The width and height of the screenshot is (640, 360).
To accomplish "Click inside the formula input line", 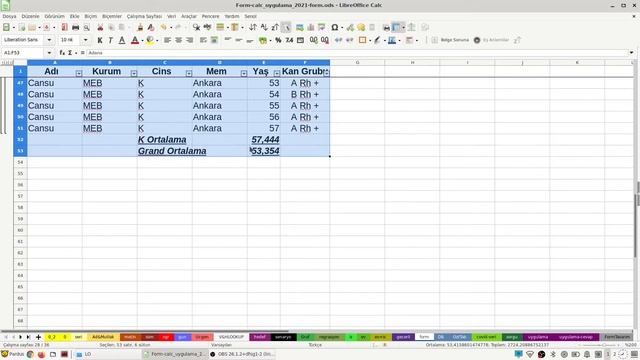I will (357, 53).
